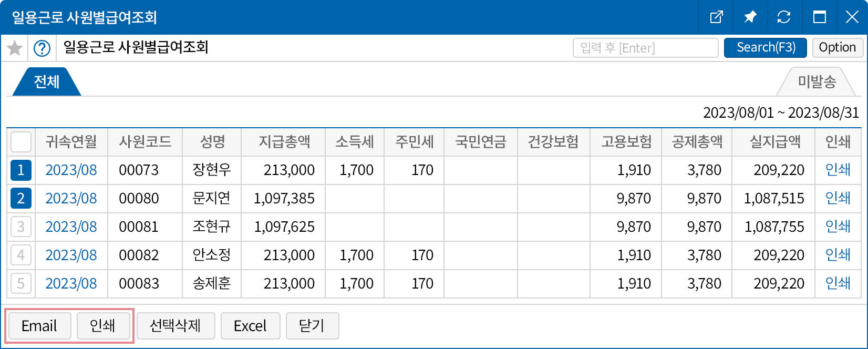
Task: Select row 5 checkbox for 송제훈
Action: tap(21, 284)
